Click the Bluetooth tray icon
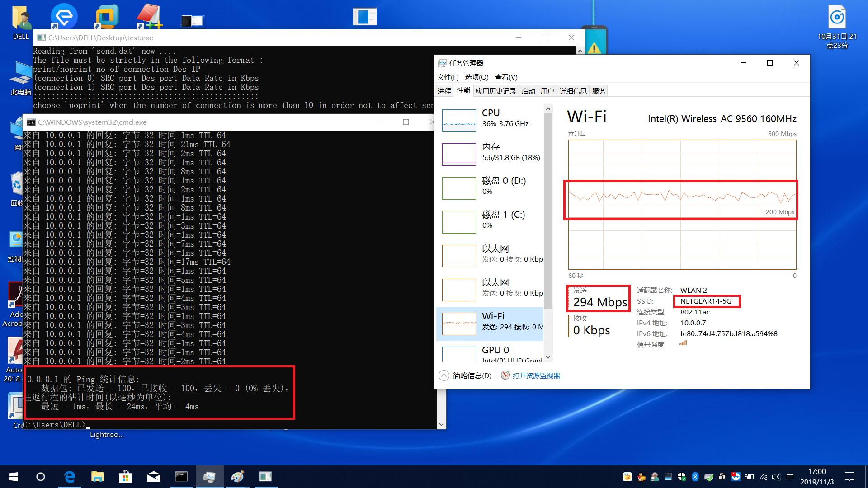This screenshot has width=868, height=488. click(695, 477)
